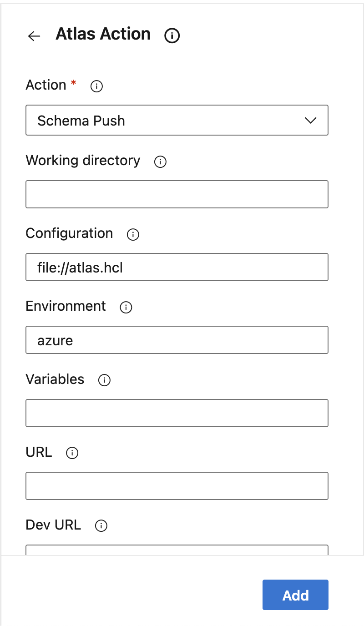This screenshot has width=364, height=626.
Task: Open the Action dropdown showing Schema Push
Action: click(x=177, y=120)
